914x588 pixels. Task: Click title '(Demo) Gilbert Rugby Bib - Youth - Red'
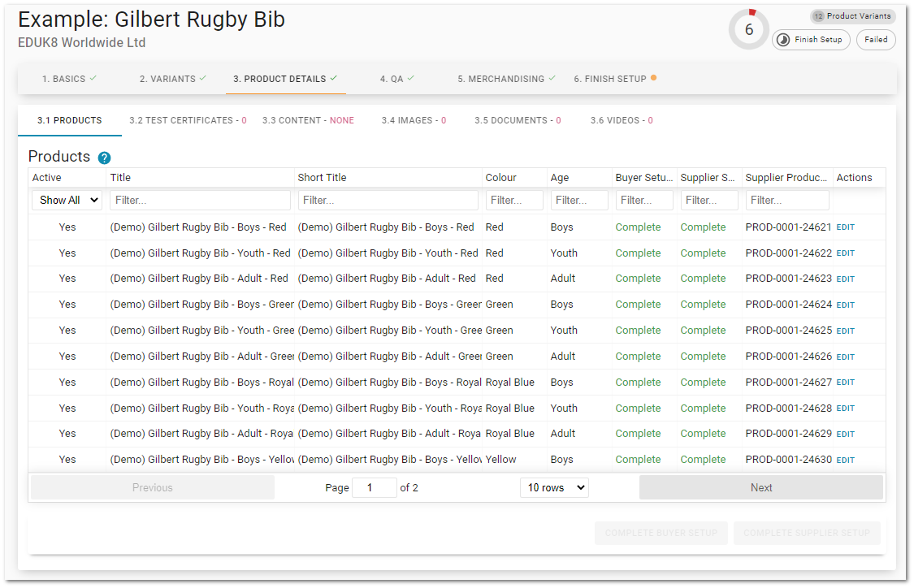200,253
